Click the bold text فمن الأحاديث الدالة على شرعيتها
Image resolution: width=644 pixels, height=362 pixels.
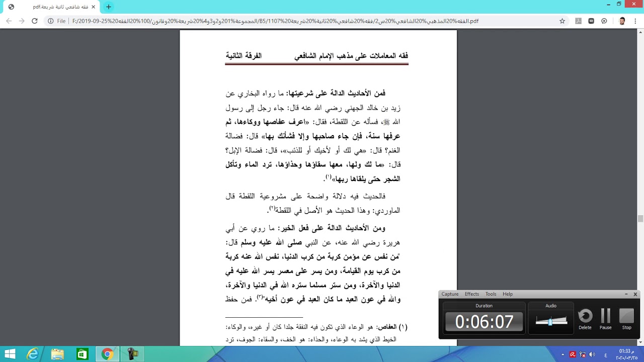(337, 93)
